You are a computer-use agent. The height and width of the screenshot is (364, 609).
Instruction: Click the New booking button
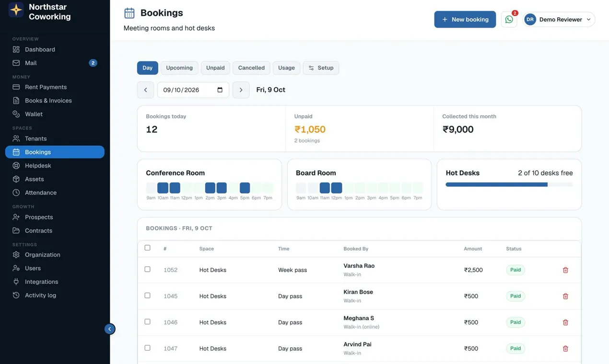465,20
